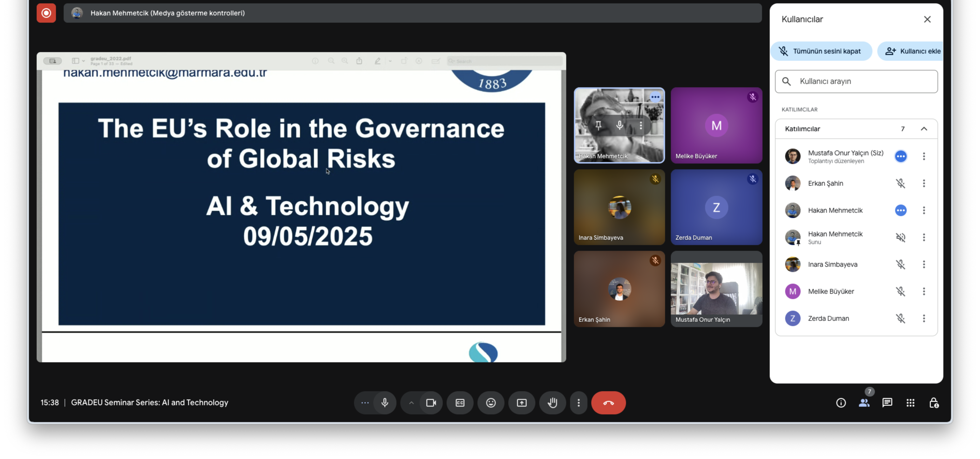
Task: Open the more options three-dot menu
Action: coord(579,403)
